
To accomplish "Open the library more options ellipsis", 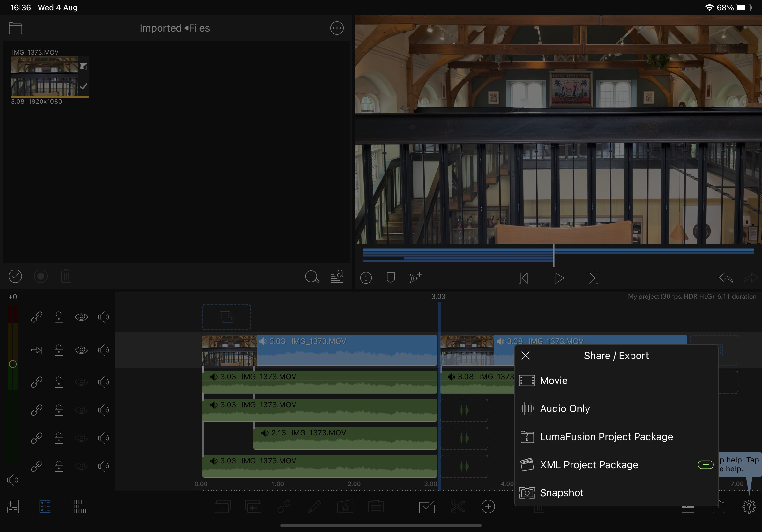I will (x=337, y=28).
